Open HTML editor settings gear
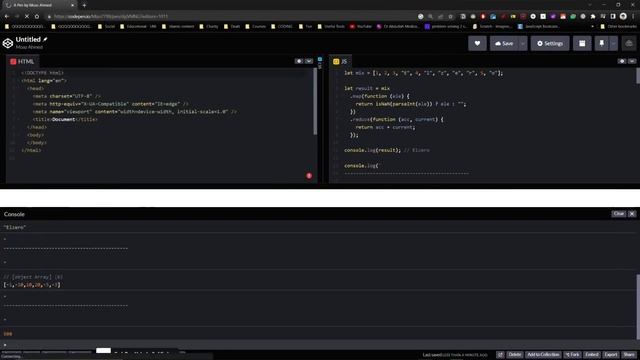Viewport: 640px width, 360px height. pyautogui.click(x=299, y=61)
